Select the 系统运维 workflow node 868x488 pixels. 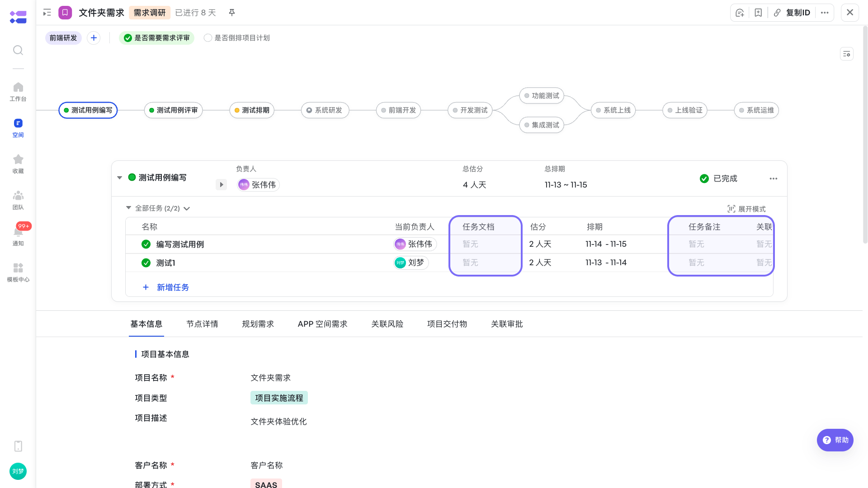[756, 110]
